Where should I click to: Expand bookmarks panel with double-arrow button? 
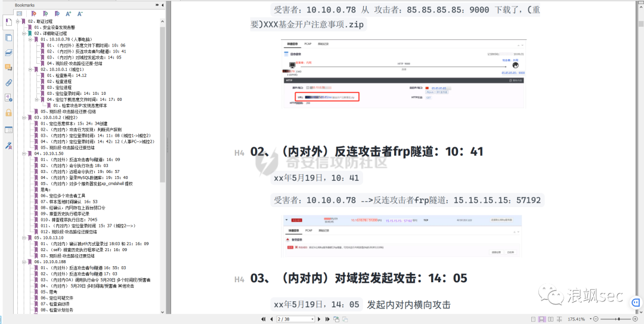(x=157, y=5)
